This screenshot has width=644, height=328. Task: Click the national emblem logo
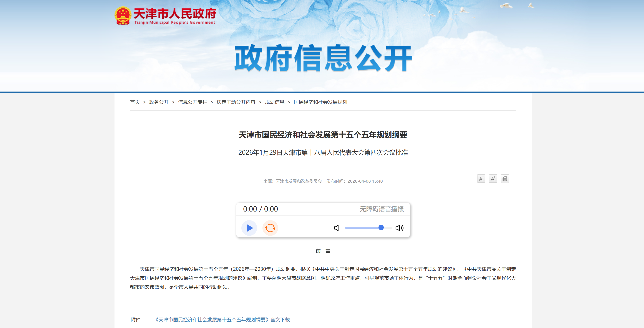[x=123, y=15]
